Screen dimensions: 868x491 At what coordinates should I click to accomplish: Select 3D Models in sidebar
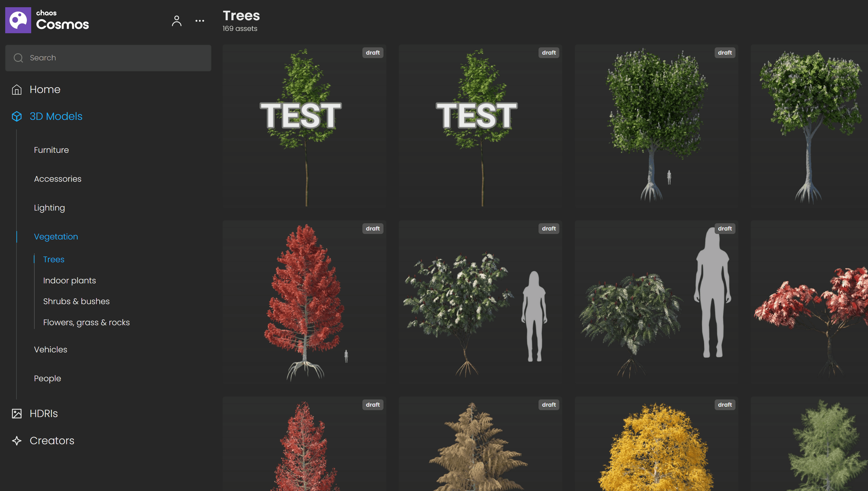coord(56,116)
